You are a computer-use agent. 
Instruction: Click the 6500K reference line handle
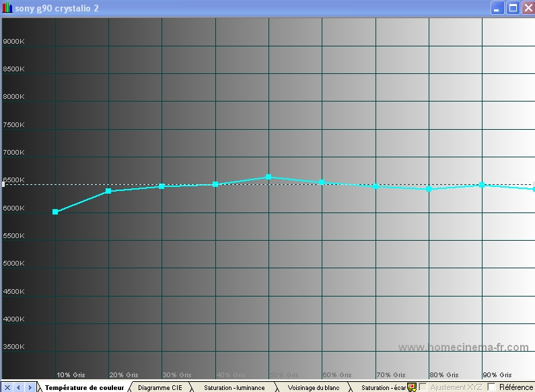point(3,184)
